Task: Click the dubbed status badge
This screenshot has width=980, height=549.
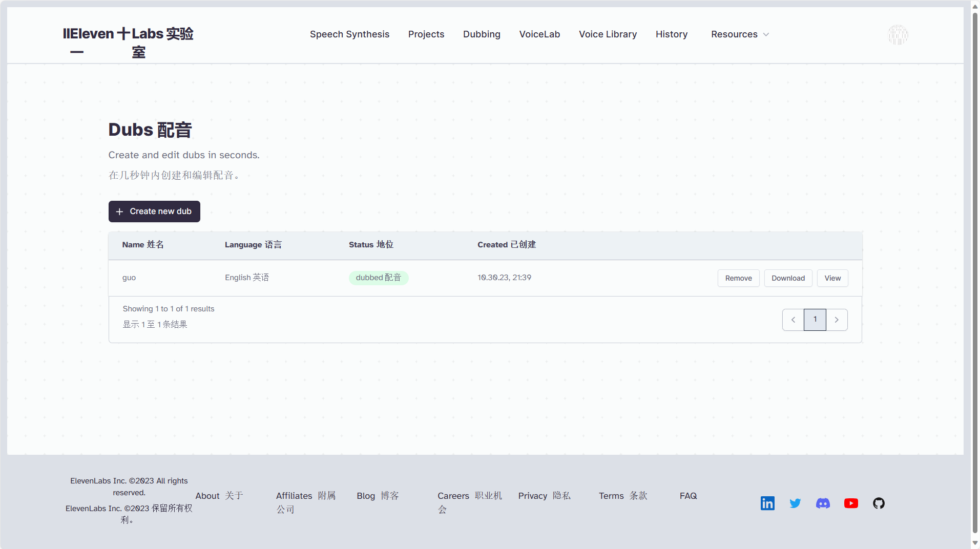Action: point(379,278)
